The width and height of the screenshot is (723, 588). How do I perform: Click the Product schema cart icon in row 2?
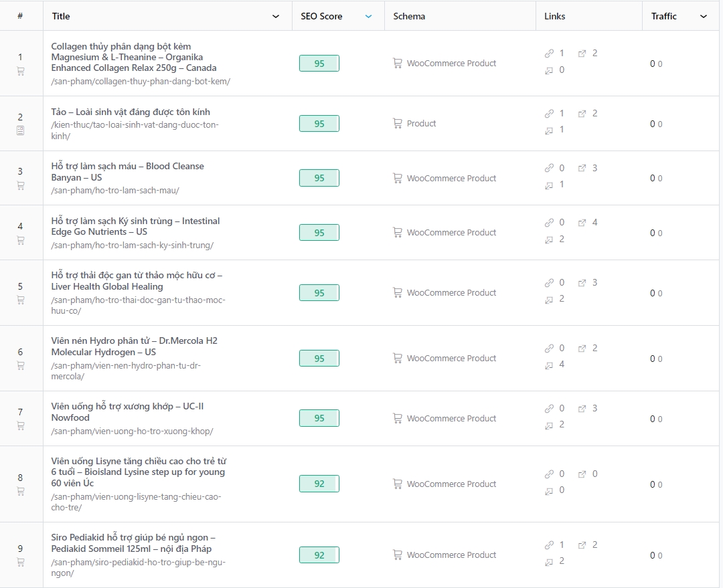click(397, 124)
